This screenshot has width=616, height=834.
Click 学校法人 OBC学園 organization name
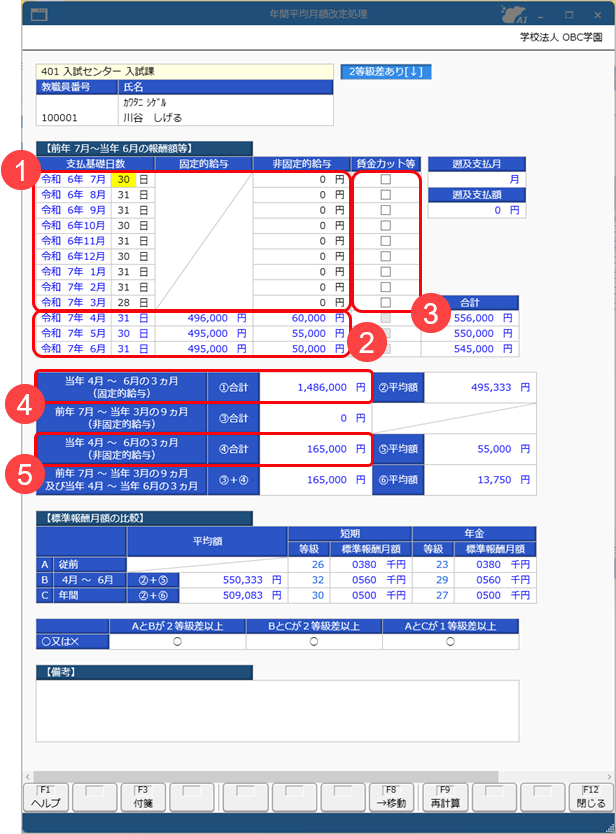561,37
